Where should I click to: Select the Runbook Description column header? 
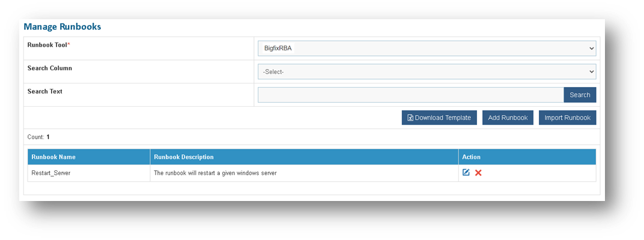[184, 157]
